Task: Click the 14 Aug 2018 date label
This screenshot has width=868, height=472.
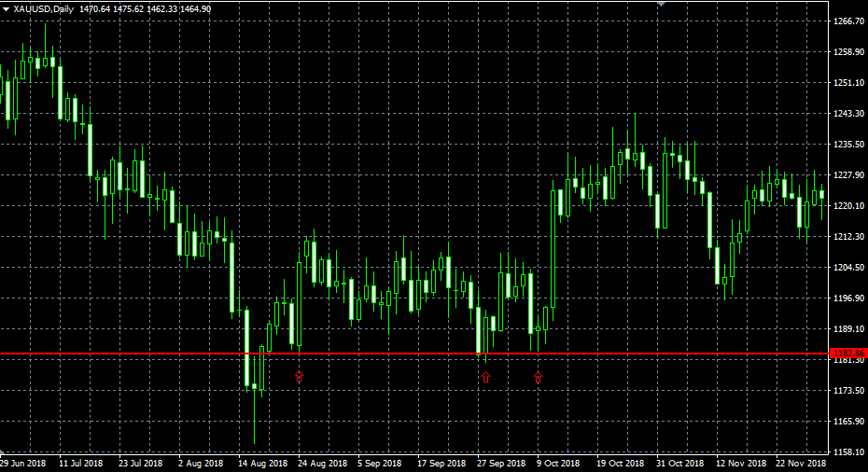Action: 263,464
